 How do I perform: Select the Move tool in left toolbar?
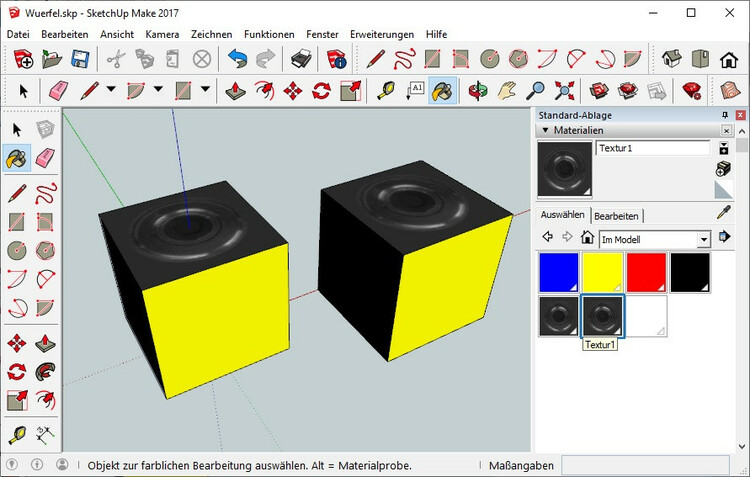point(17,344)
